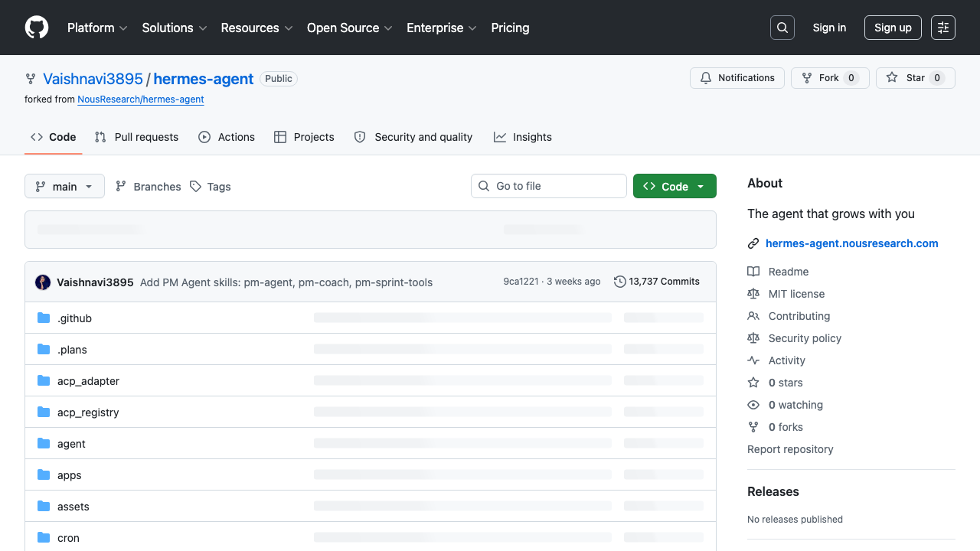Open the acp_adapter folder name
980x551 pixels.
pyautogui.click(x=88, y=381)
